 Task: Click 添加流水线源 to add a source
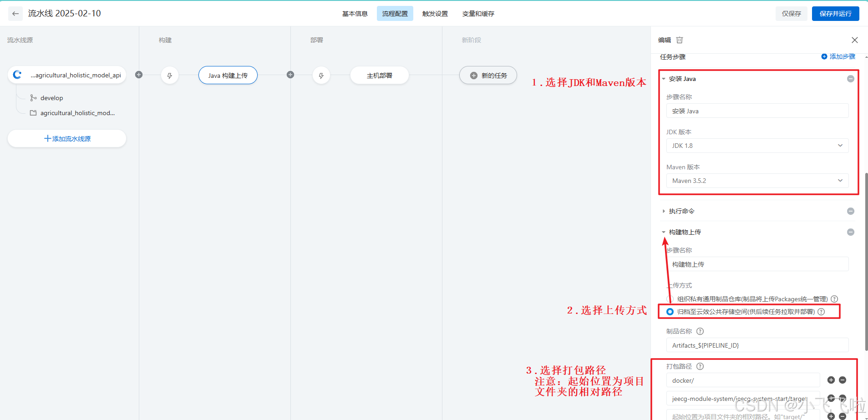tap(67, 138)
